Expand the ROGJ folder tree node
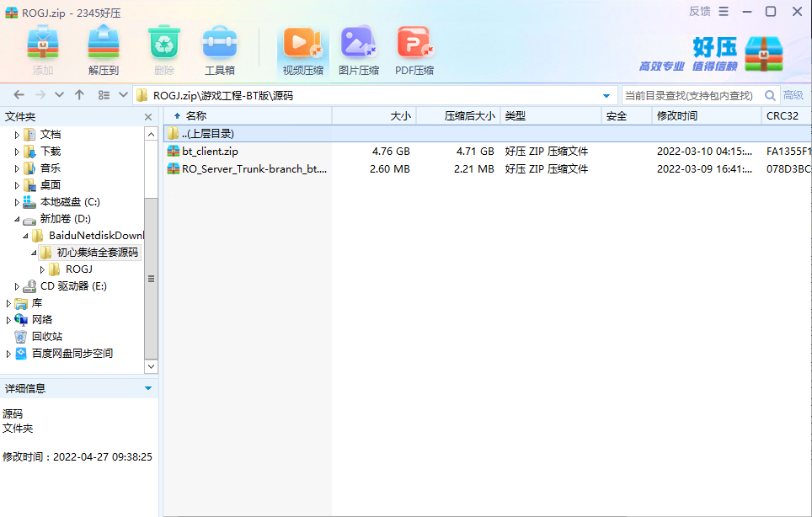This screenshot has width=812, height=517. [x=43, y=269]
